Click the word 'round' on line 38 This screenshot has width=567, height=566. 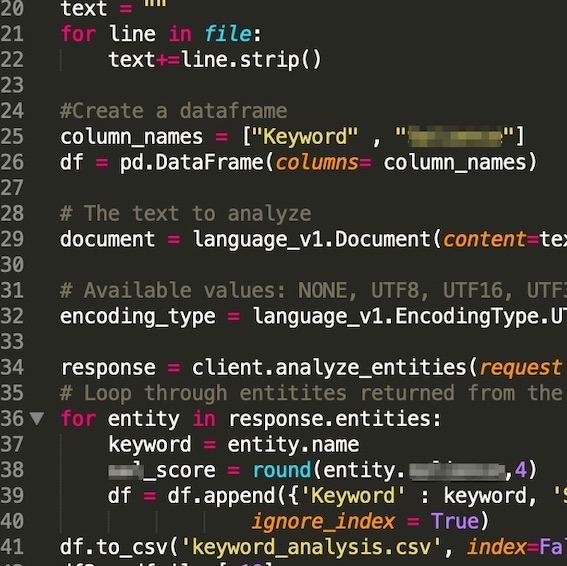tap(282, 470)
